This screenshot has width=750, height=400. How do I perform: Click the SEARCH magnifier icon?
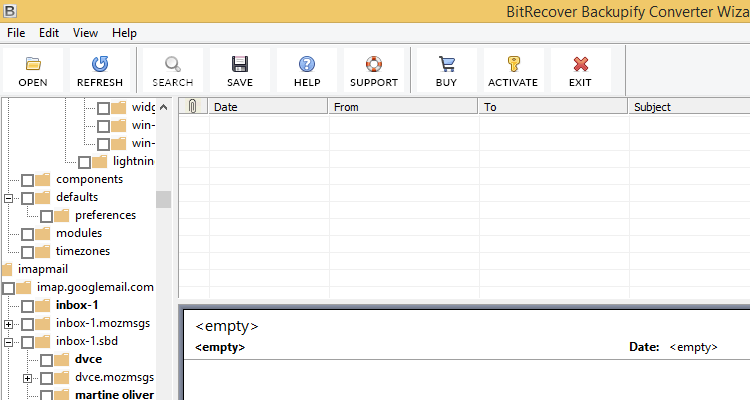coord(173,64)
